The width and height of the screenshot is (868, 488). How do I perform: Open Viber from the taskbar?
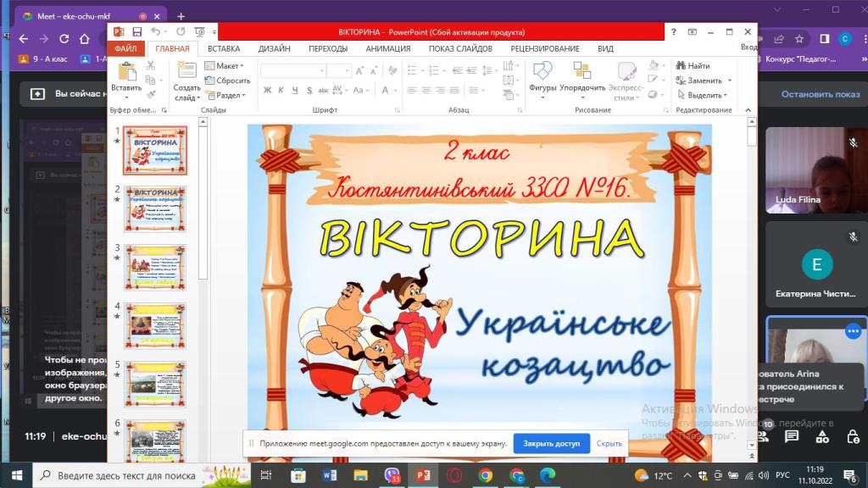[392, 475]
